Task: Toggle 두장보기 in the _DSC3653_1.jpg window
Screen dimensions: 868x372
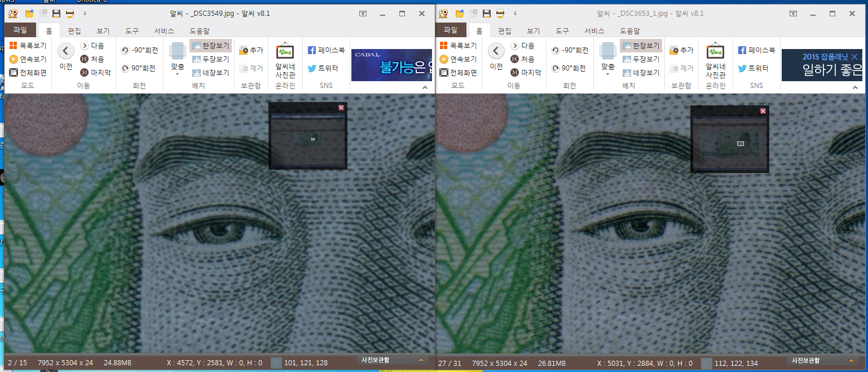Action: coord(641,59)
